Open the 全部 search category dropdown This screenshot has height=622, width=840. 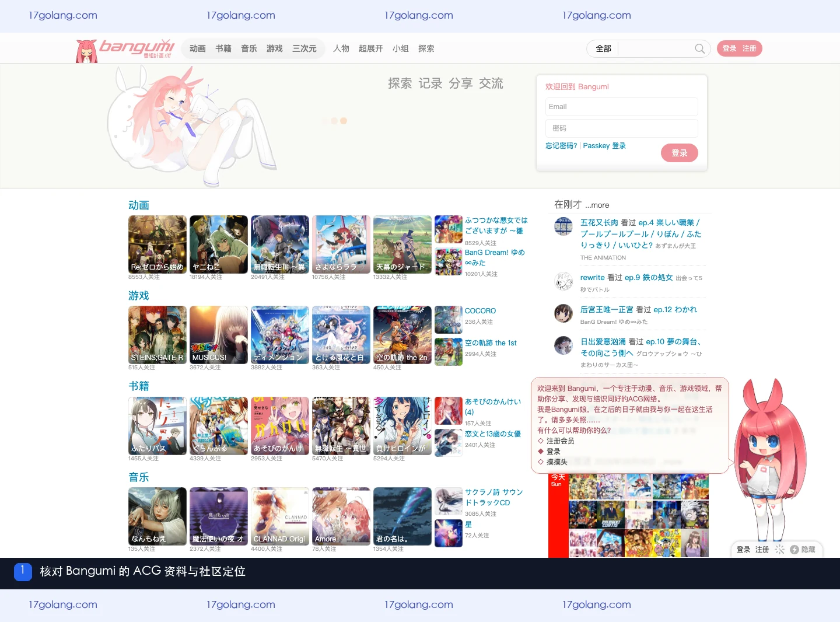[x=603, y=48]
